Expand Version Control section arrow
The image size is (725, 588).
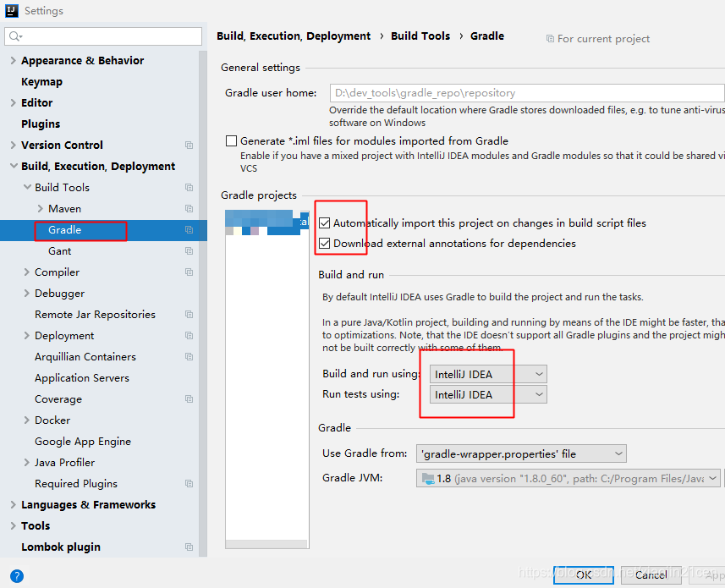click(x=13, y=146)
